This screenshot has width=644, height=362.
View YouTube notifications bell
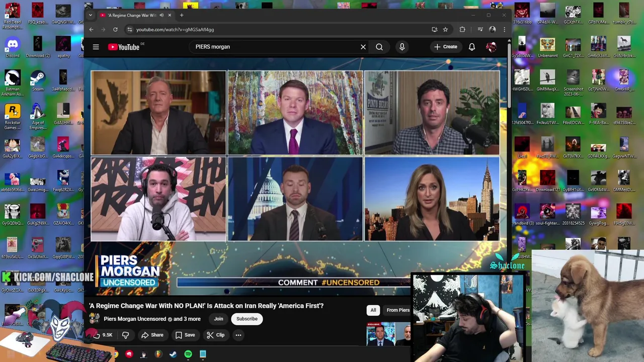pyautogui.click(x=472, y=47)
